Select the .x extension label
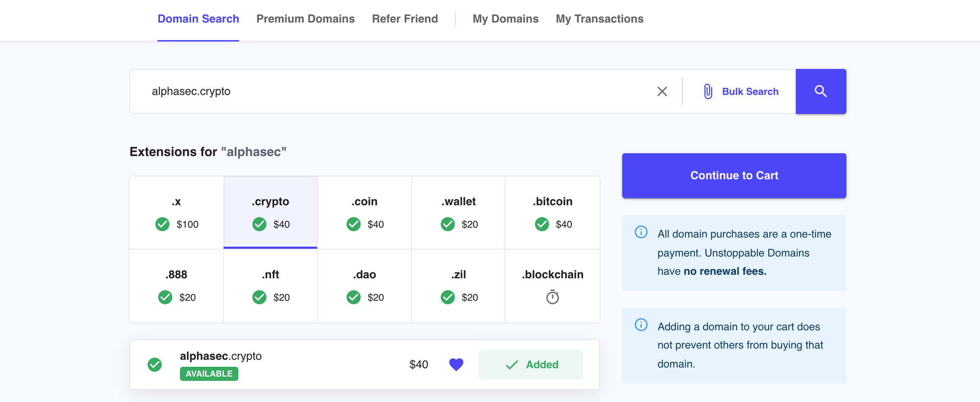980x402 pixels. pyautogui.click(x=176, y=201)
